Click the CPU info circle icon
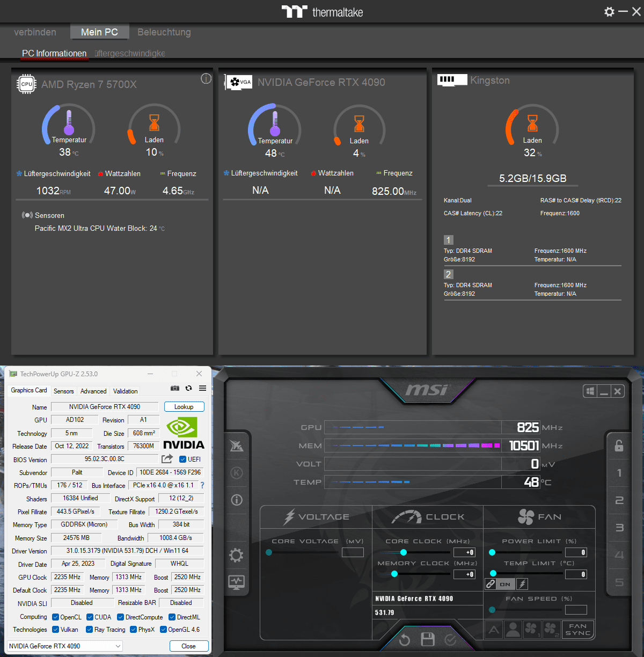This screenshot has height=657, width=644. [x=206, y=79]
